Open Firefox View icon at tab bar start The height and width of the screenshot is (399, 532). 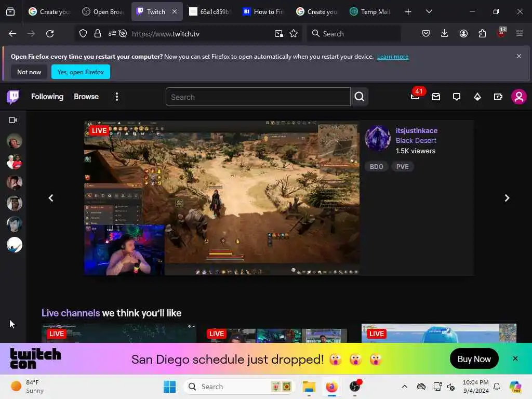(10, 11)
